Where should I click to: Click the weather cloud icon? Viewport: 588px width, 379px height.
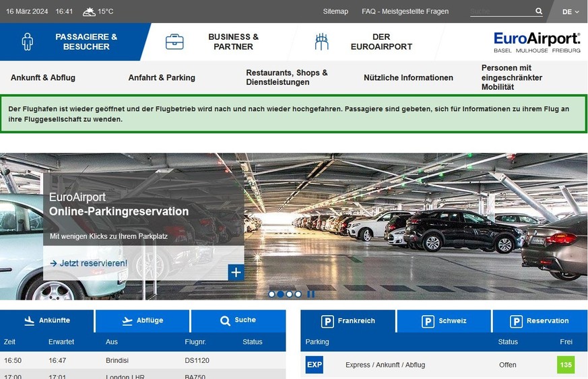coord(89,11)
